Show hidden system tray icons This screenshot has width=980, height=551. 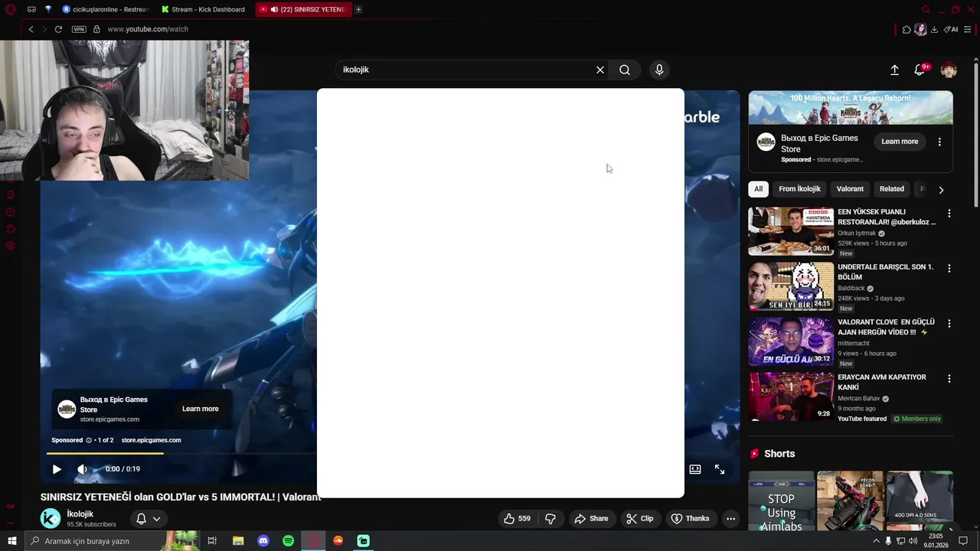[876, 541]
